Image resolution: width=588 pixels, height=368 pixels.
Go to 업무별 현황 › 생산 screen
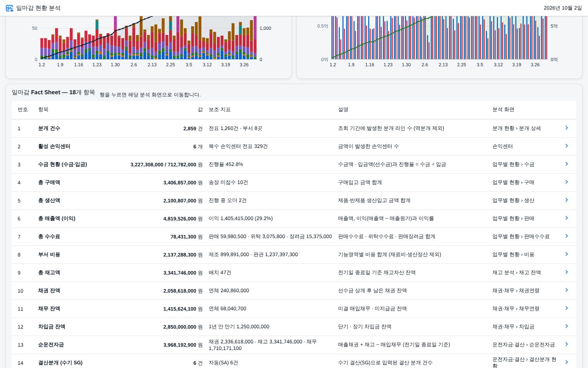pos(513,201)
